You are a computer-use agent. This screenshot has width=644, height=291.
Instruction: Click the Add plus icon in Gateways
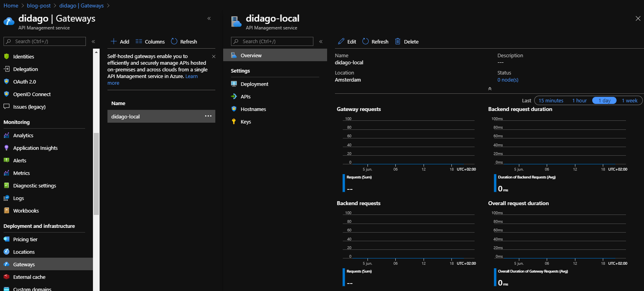click(x=114, y=42)
